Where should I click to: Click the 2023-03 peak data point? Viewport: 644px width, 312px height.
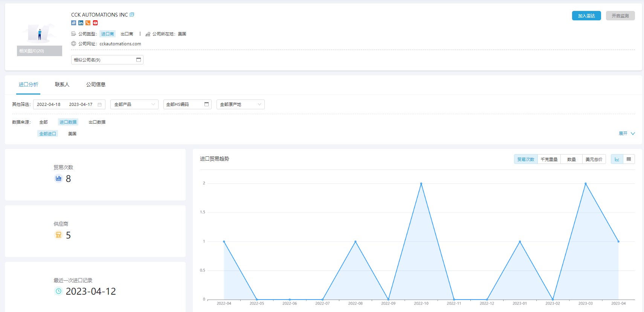[586, 184]
